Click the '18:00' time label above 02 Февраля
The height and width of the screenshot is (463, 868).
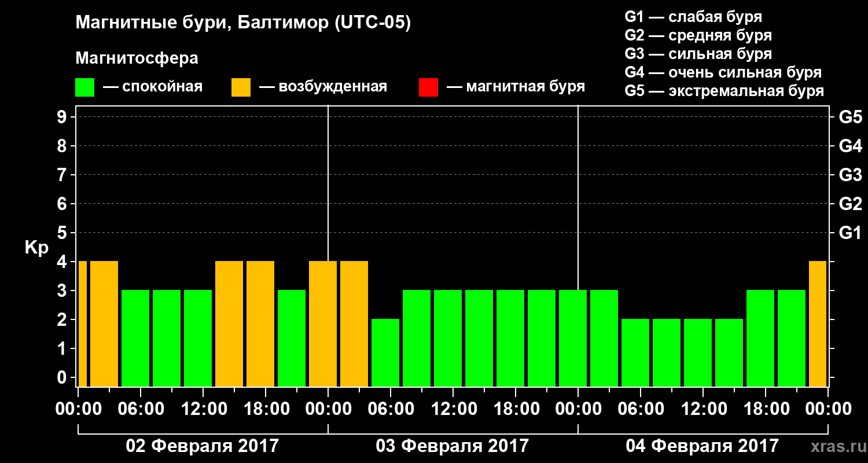pos(266,409)
